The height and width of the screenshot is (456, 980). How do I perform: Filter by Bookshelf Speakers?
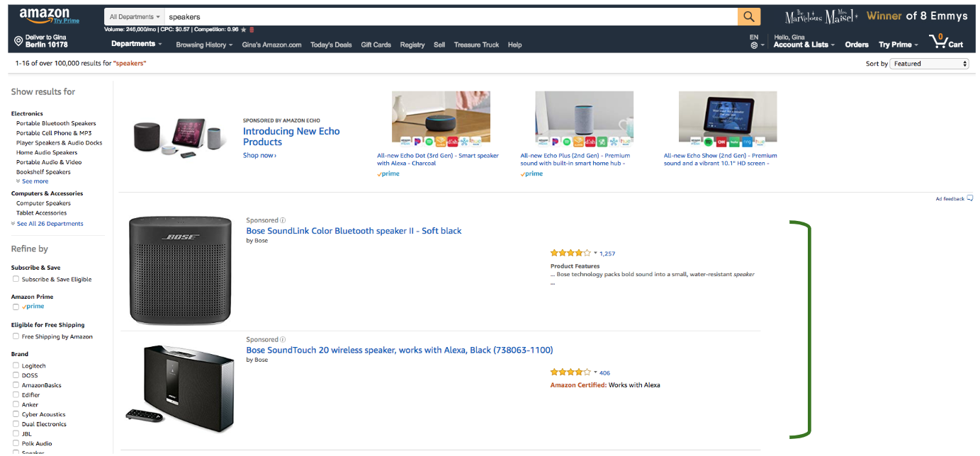point(43,172)
